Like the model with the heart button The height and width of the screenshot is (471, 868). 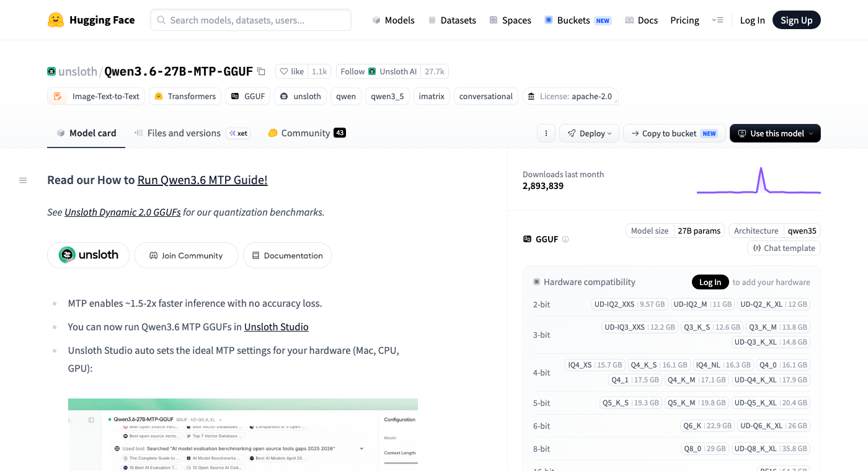click(292, 71)
